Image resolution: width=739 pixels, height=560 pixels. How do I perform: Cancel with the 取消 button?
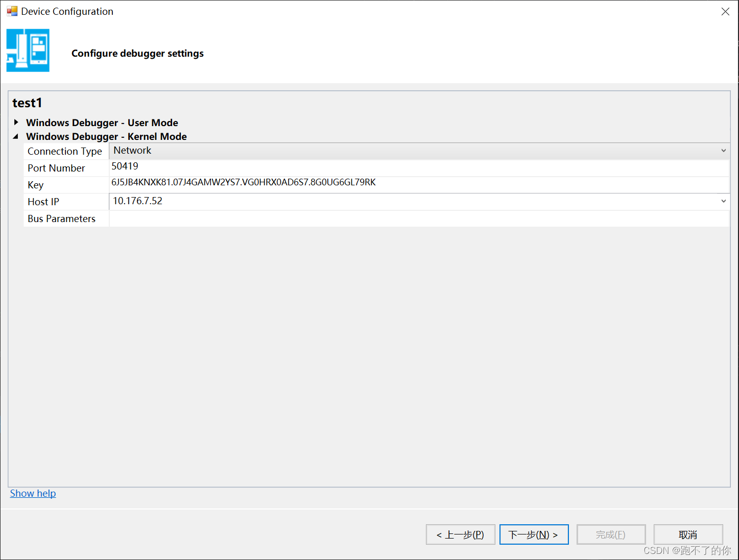(x=688, y=534)
